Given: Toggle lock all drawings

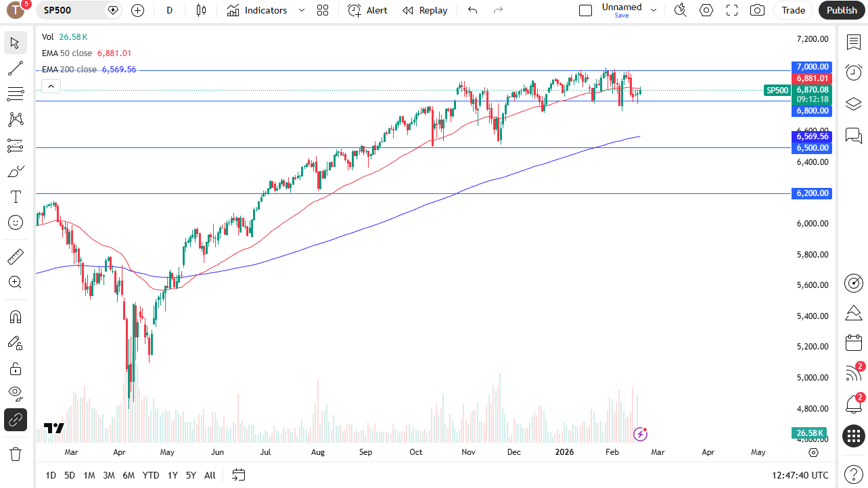Looking at the screenshot, I should [x=16, y=368].
